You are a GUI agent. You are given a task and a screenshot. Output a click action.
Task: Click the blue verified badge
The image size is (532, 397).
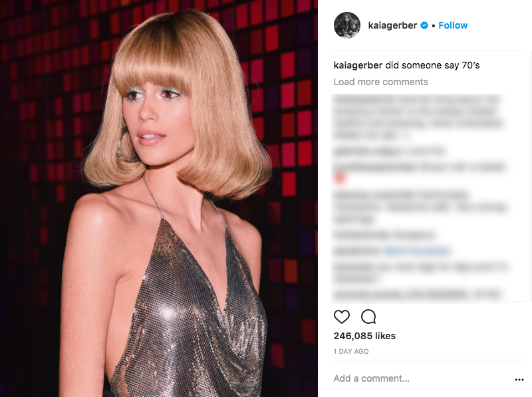coord(424,25)
